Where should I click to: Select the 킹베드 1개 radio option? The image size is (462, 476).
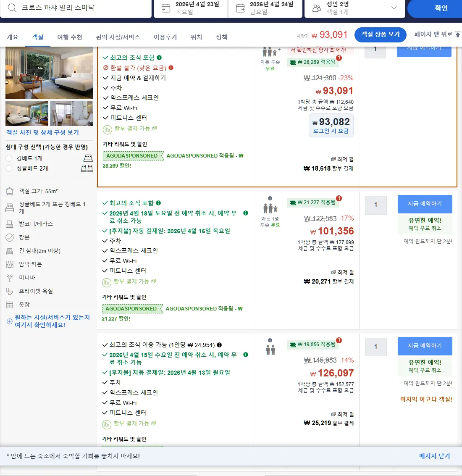tap(9, 158)
